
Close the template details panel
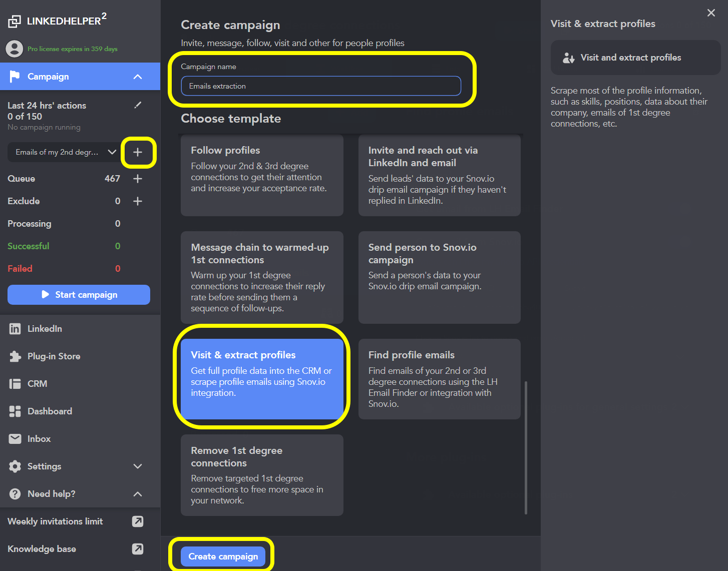pos(711,13)
